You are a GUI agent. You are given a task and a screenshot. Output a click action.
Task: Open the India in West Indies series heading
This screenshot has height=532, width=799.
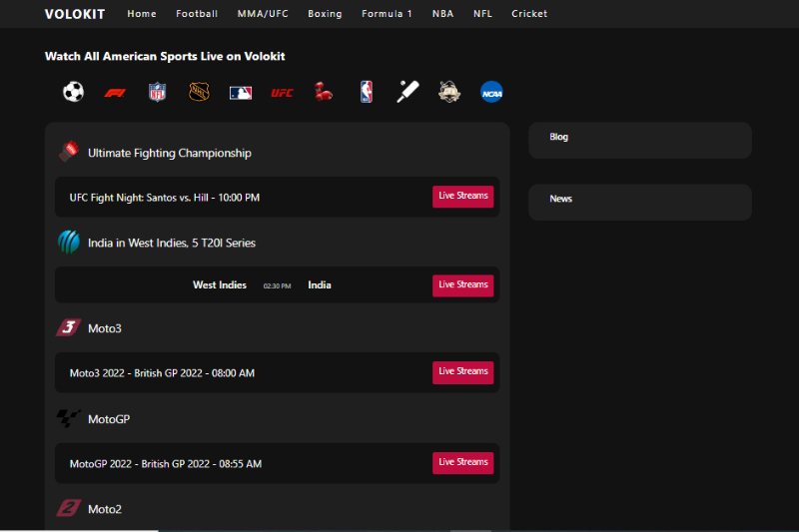172,243
